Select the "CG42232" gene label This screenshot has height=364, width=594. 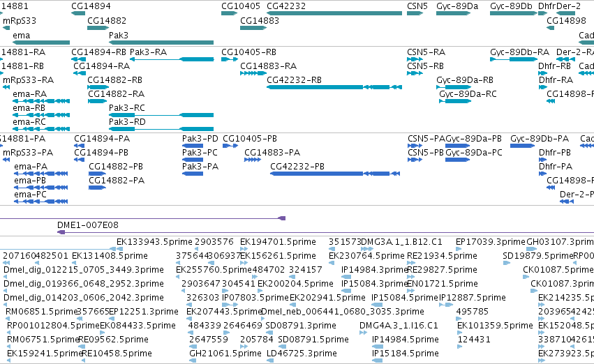[286, 6]
